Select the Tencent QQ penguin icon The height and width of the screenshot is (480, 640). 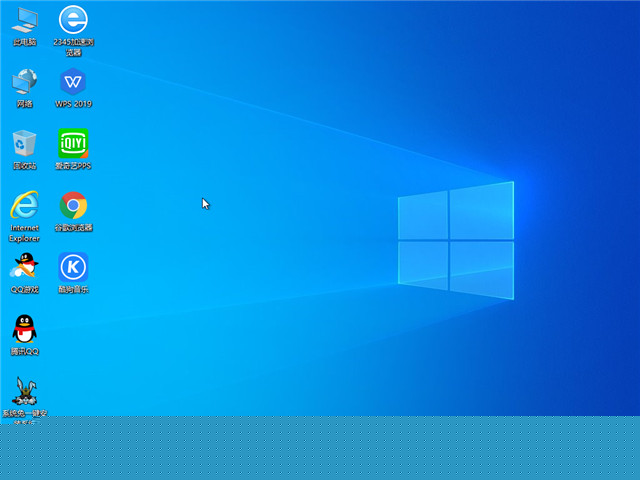click(24, 328)
